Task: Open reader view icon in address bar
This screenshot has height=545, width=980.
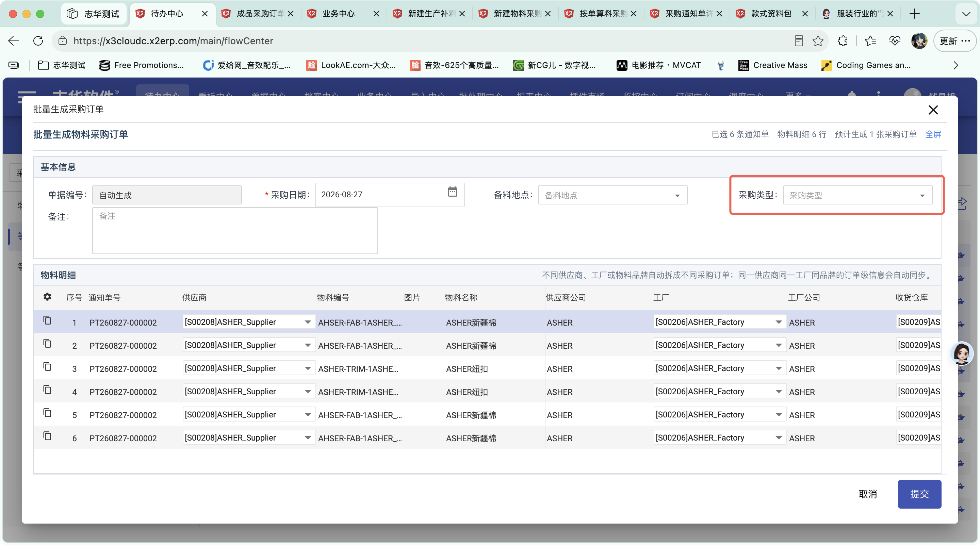Action: point(799,41)
